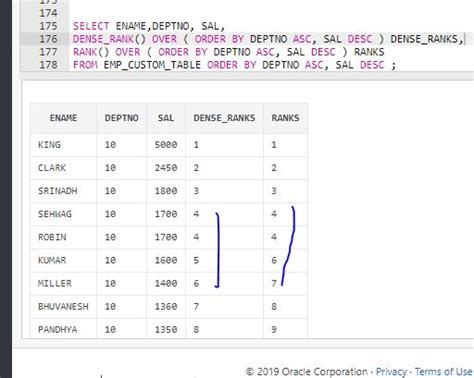Click DENSE_RANK() function in line 176
474x378 pixels.
109,39
